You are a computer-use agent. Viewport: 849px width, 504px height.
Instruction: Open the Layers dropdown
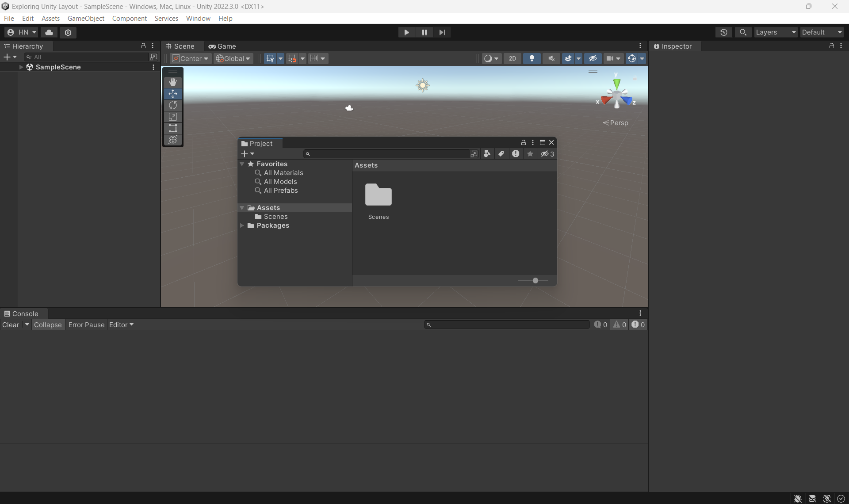coord(775,32)
